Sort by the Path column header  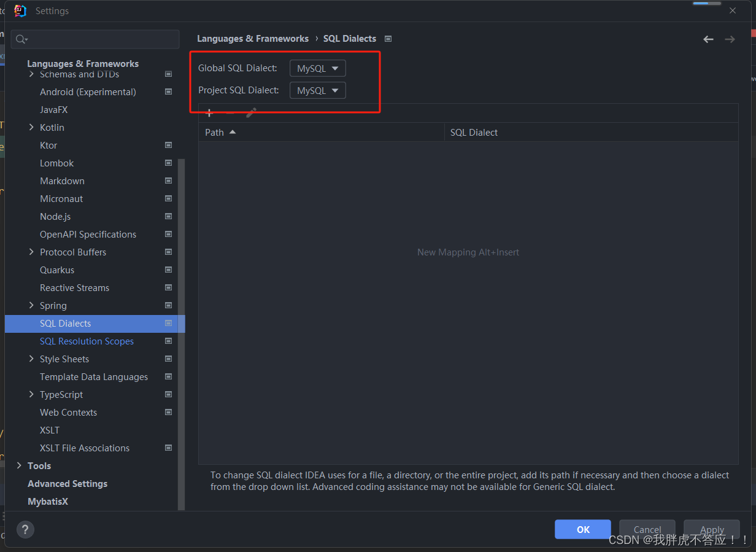pyautogui.click(x=322, y=132)
